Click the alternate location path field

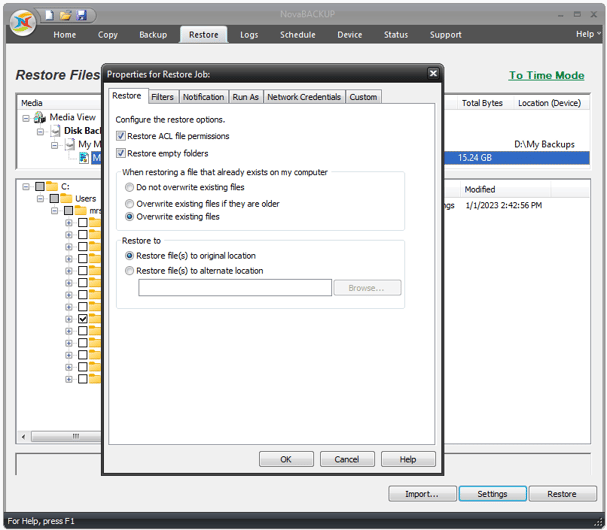(235, 288)
